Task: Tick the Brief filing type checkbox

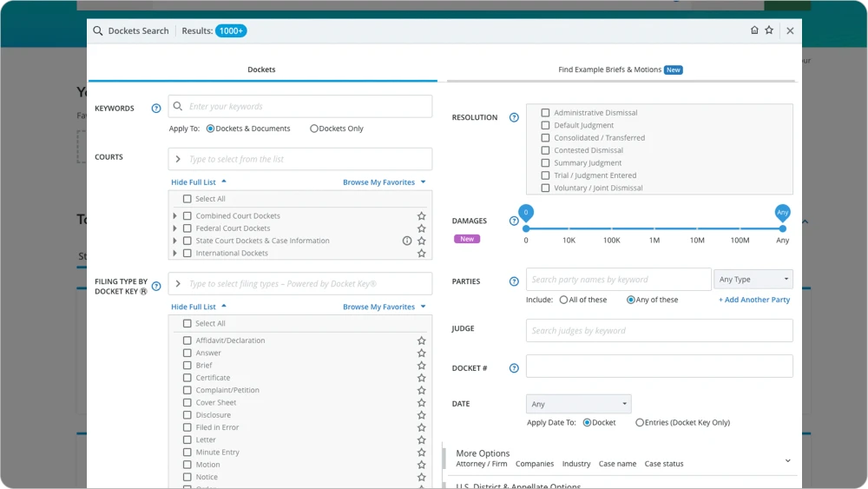Action: [x=187, y=366]
